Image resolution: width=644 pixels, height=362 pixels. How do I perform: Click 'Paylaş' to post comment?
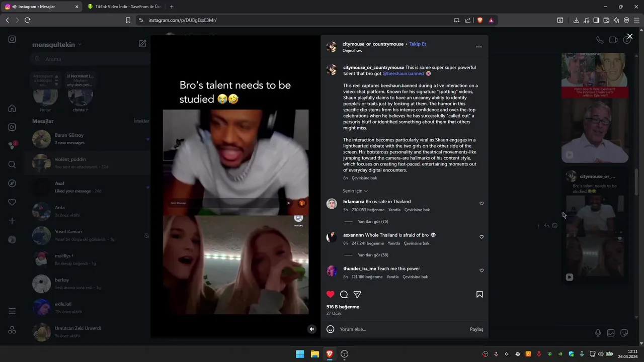[x=476, y=329]
